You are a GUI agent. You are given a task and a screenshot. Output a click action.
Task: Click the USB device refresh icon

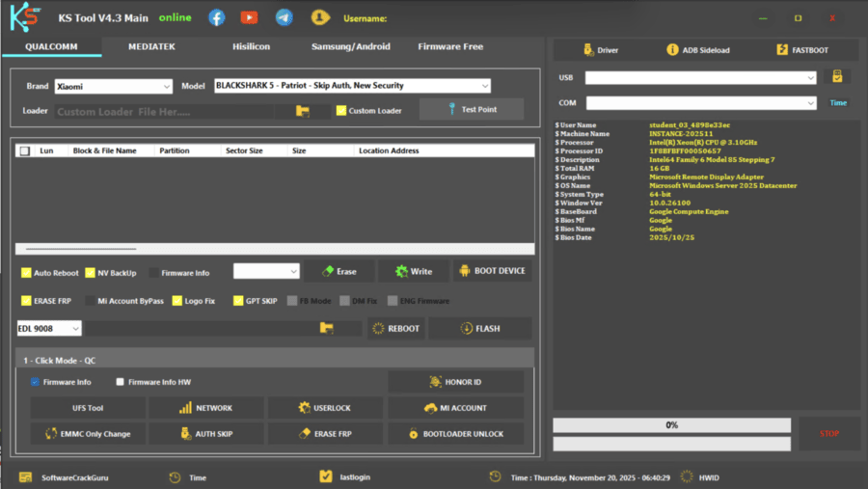(x=837, y=77)
